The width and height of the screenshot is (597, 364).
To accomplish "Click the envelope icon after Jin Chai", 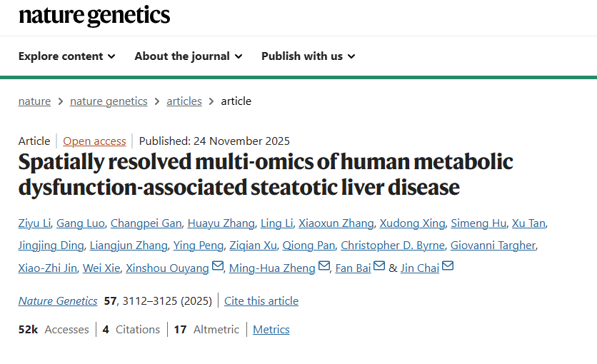I will pos(448,268).
